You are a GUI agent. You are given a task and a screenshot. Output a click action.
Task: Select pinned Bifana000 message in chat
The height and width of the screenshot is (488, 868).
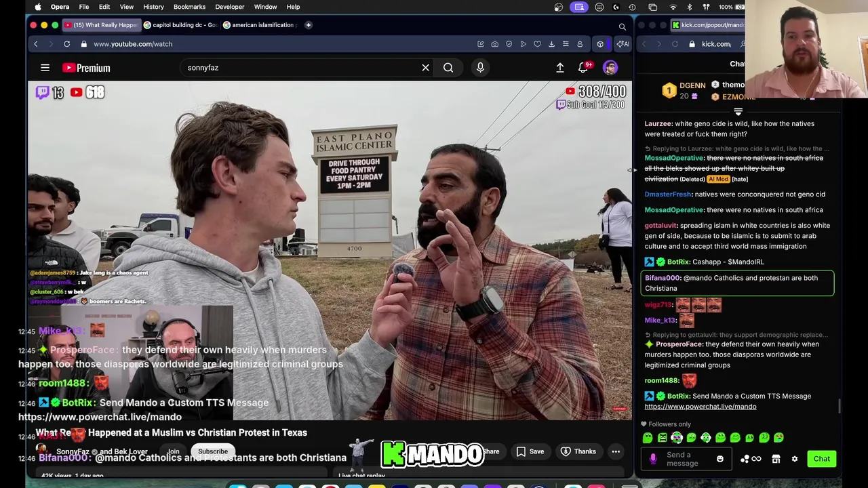click(737, 283)
